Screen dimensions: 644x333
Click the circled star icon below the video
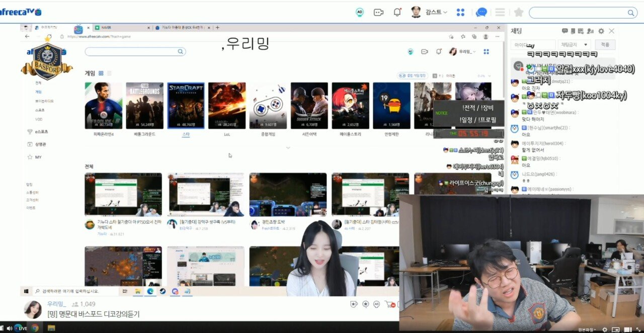[365, 304]
